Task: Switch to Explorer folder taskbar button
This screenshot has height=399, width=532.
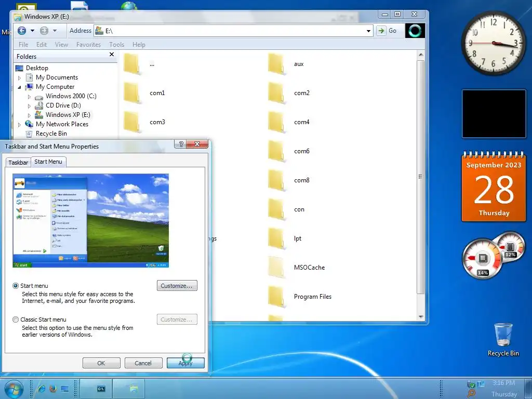Action: click(129, 389)
